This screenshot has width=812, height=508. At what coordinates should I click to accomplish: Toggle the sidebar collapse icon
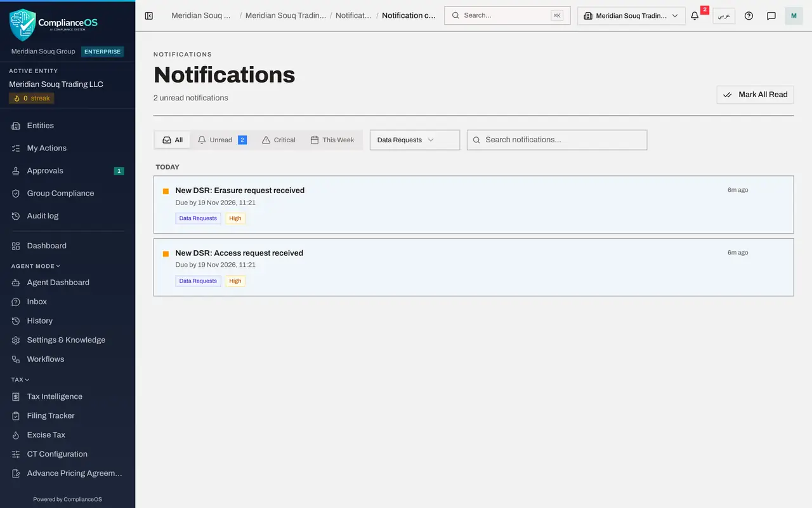149,16
